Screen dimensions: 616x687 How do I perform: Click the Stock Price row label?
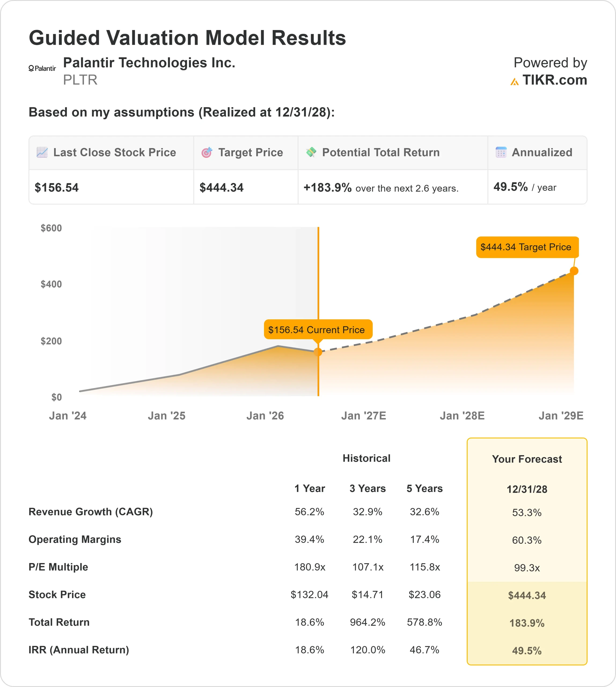[x=57, y=595]
